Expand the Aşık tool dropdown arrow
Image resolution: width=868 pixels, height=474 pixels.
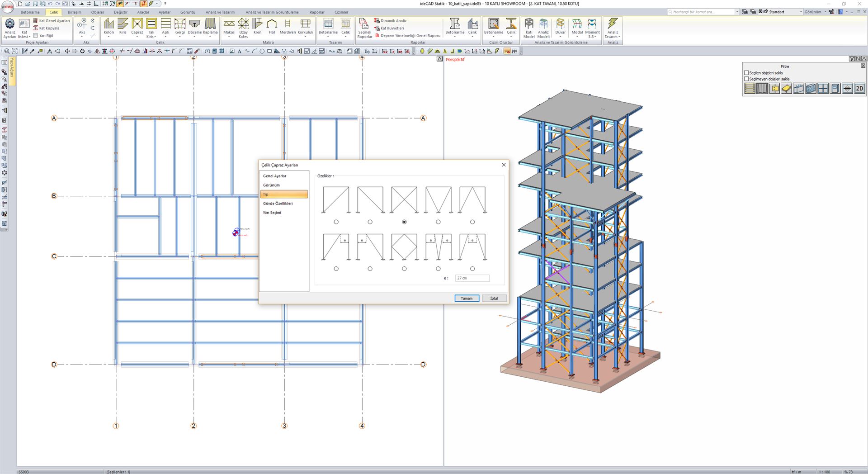coord(165,36)
